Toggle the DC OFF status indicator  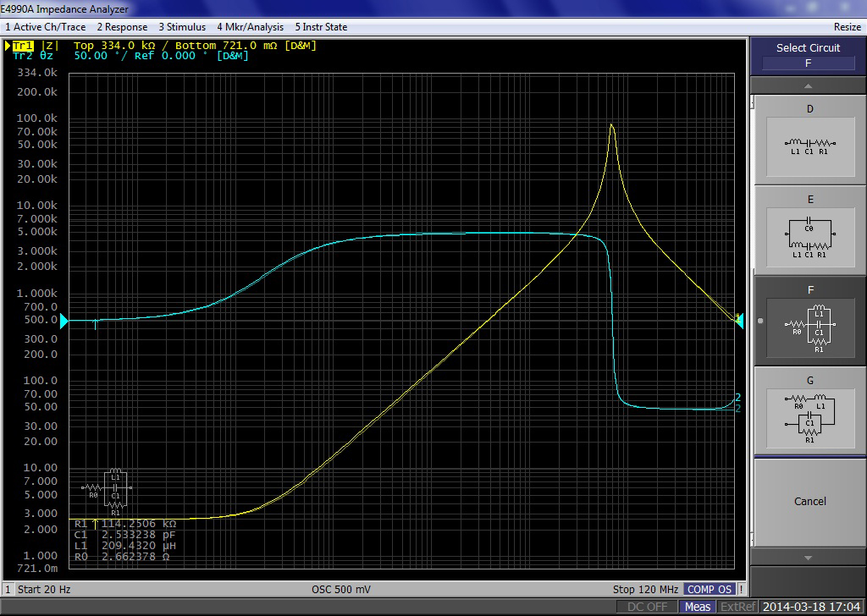pyautogui.click(x=648, y=607)
